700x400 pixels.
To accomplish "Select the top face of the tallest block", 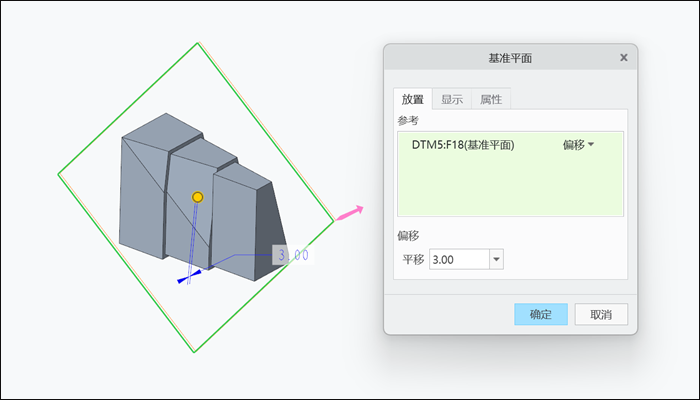I will pos(163,131).
